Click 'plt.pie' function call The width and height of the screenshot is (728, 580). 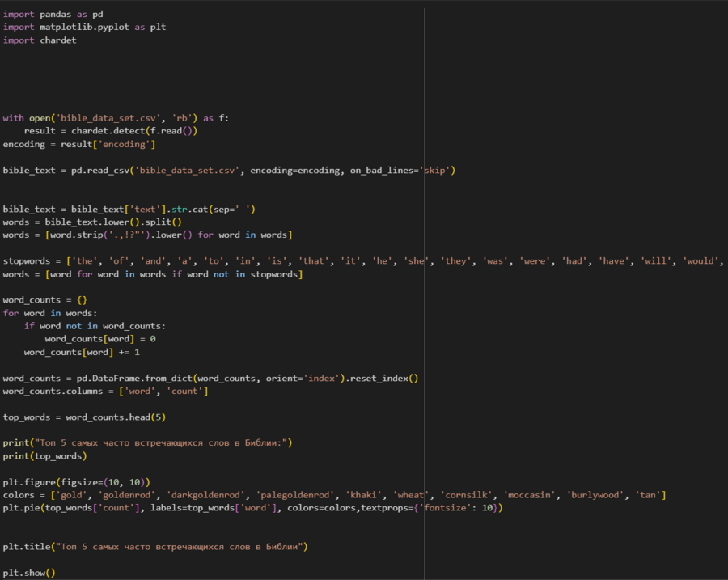click(x=21, y=508)
